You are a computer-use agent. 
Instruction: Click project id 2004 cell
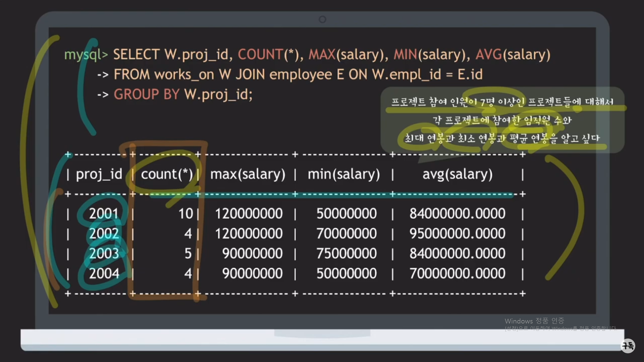[104, 274]
